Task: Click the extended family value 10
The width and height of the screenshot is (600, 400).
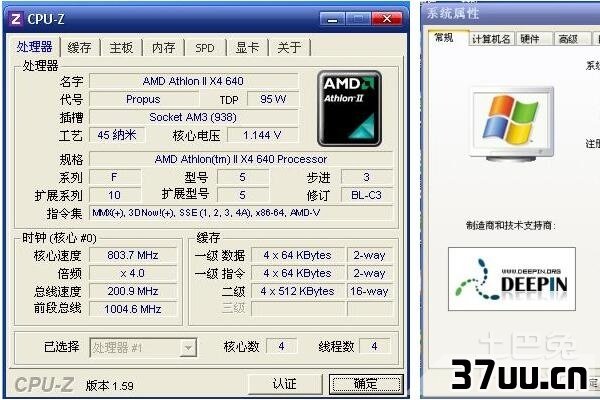Action: pos(114,195)
